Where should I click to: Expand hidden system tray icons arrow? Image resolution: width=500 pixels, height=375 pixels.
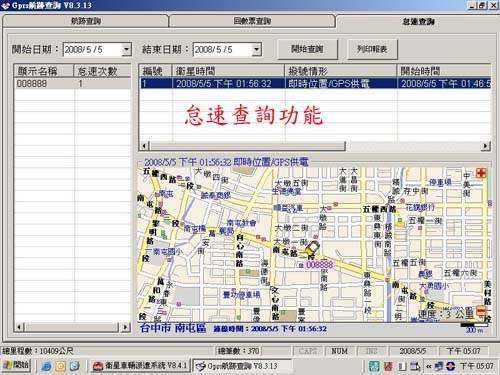(x=429, y=366)
